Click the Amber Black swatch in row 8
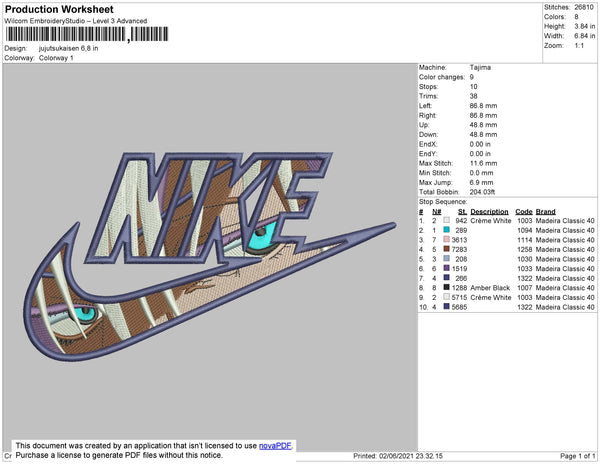The width and height of the screenshot is (600, 464). pos(447,288)
